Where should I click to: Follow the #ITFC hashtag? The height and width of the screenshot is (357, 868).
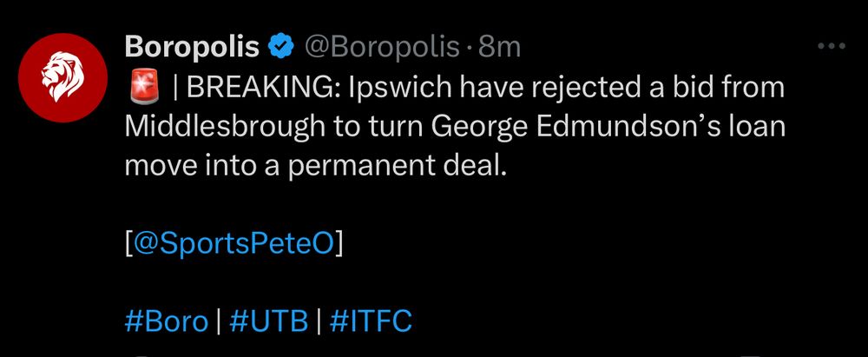point(371,321)
